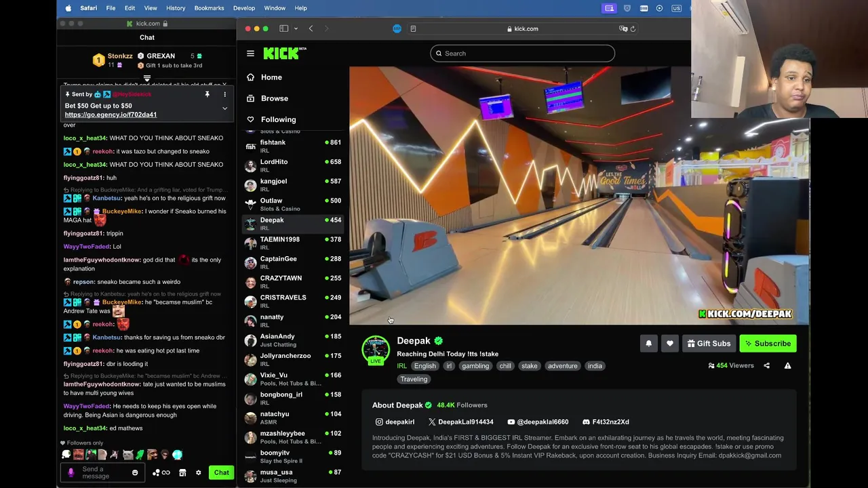
Task: Open DeepakLal414434 X profile link
Action: 460,422
